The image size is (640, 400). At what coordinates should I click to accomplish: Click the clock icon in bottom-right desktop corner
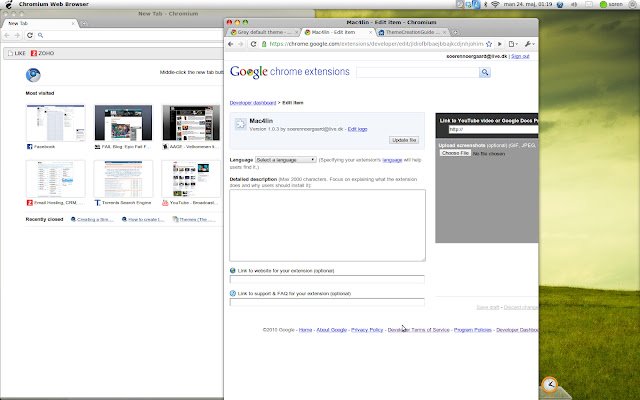[550, 385]
